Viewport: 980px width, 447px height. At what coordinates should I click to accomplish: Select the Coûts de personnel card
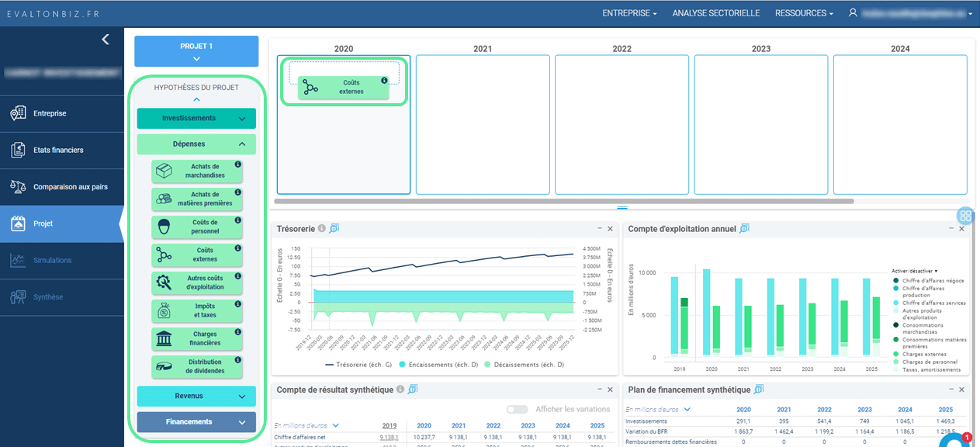pyautogui.click(x=197, y=227)
